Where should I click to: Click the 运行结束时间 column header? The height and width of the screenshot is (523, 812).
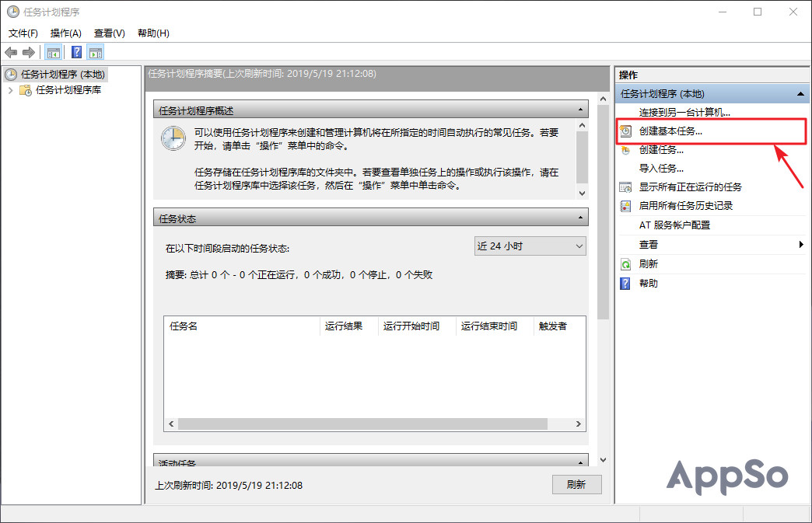495,326
